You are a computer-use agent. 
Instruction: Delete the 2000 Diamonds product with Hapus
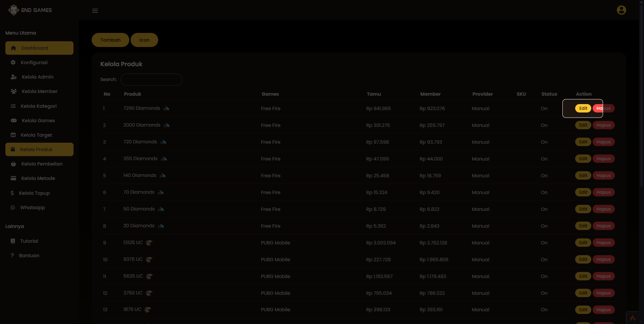click(603, 125)
